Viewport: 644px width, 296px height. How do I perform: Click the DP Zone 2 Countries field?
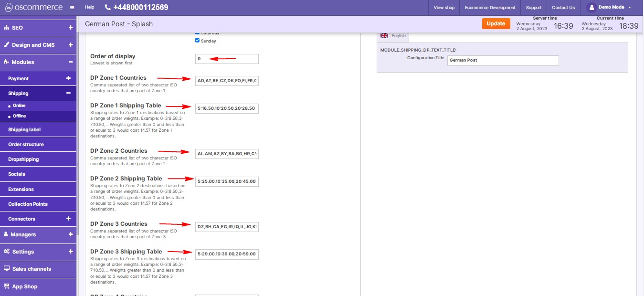(x=227, y=154)
